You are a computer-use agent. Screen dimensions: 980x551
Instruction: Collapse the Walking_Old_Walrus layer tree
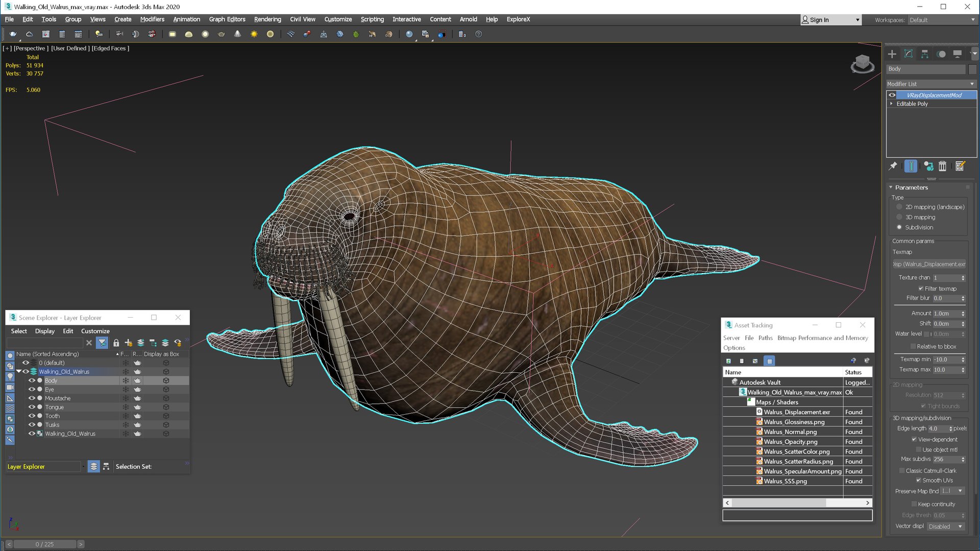[19, 372]
